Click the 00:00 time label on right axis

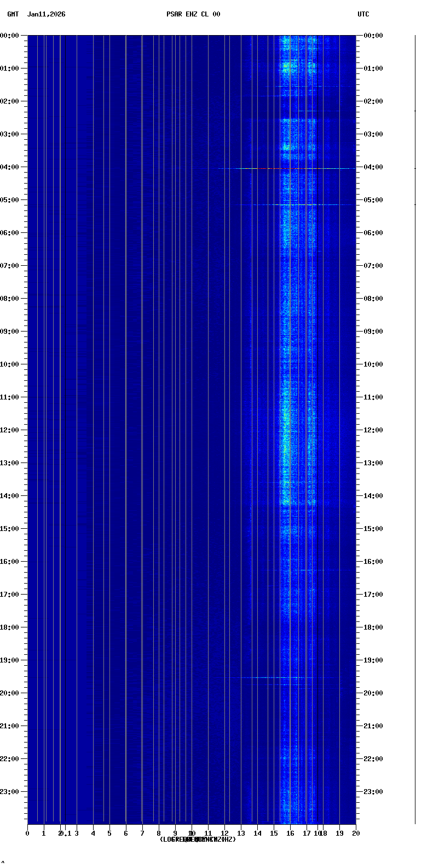[374, 36]
